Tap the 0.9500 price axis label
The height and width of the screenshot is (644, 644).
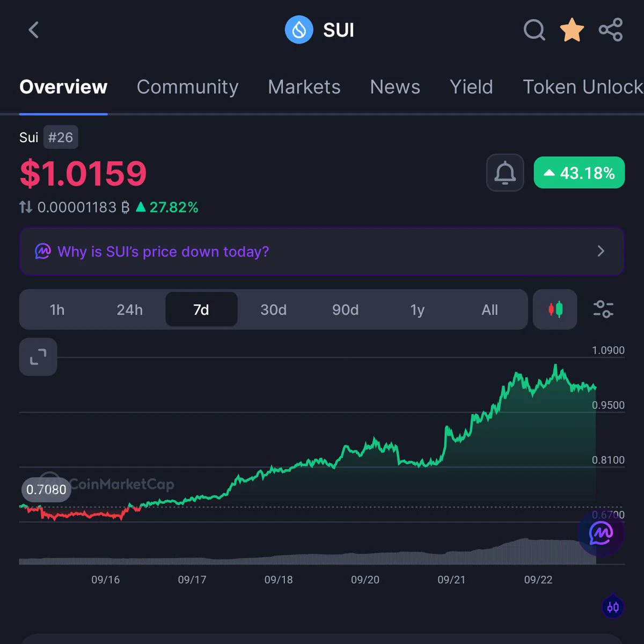pos(608,405)
